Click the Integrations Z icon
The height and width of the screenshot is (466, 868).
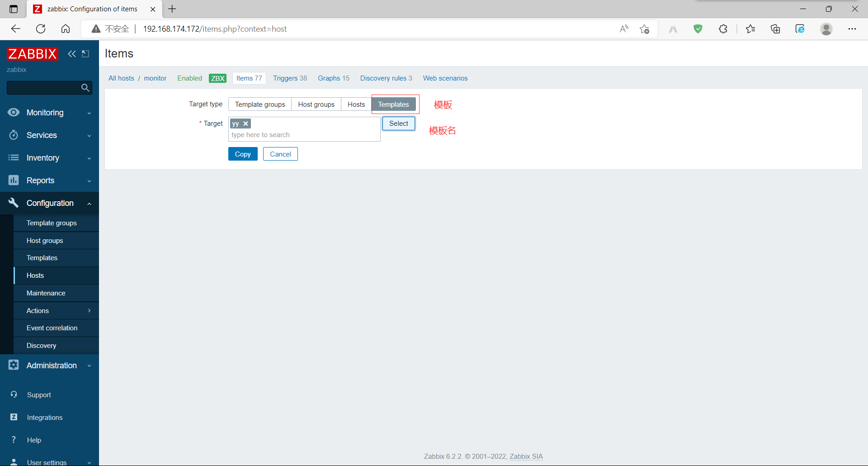[14, 417]
